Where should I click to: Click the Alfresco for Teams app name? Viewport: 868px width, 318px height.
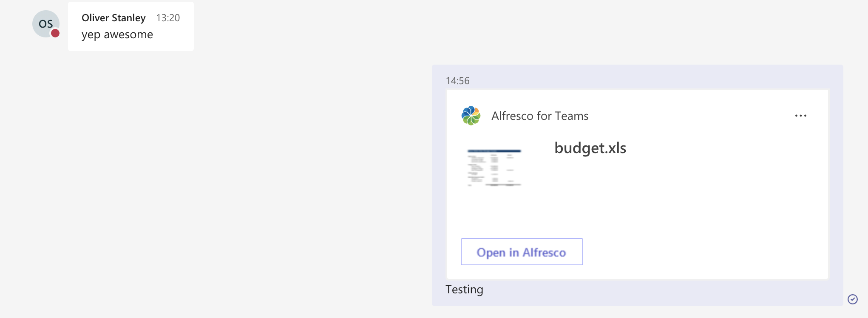click(540, 116)
